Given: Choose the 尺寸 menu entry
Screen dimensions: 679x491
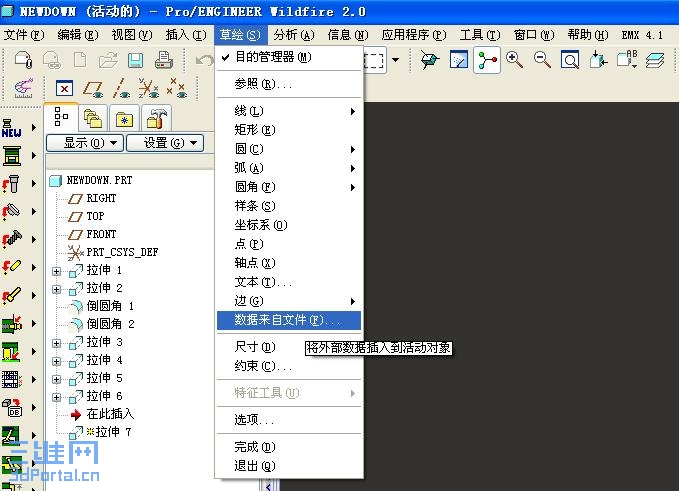Looking at the screenshot, I should 289,347.
